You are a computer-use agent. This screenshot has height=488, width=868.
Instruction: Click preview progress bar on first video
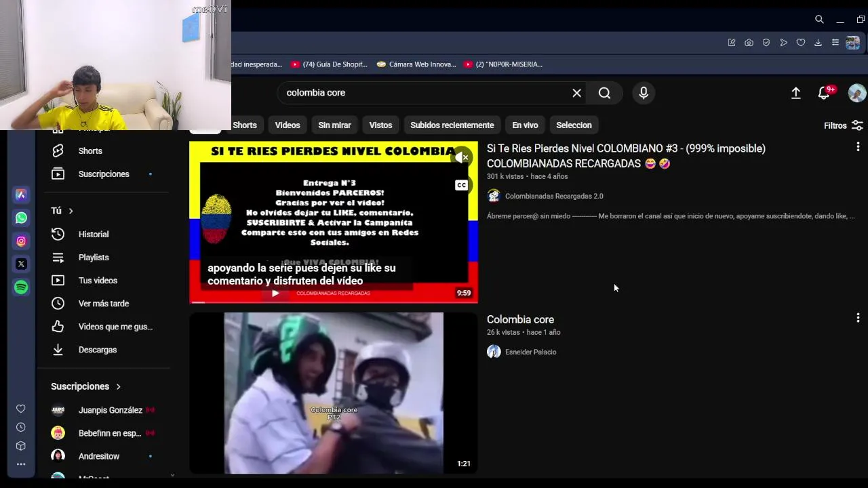[x=334, y=302]
